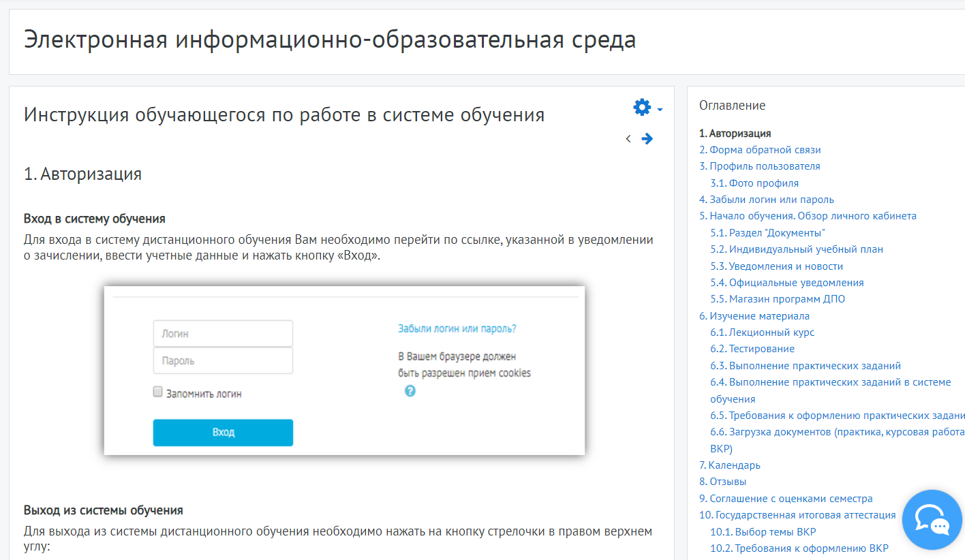Screen dimensions: 965x560
Task: Select '5.5. Магазин программ ДПО' entry
Action: (777, 299)
